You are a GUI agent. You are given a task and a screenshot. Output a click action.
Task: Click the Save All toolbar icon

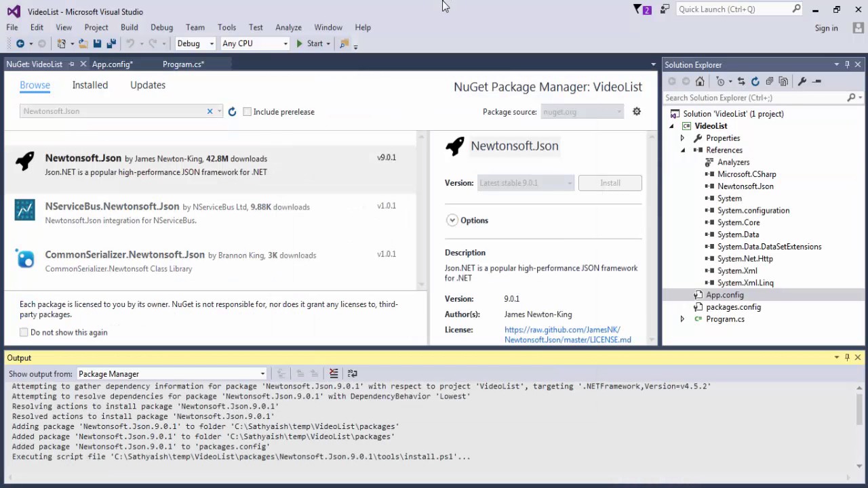[111, 43]
